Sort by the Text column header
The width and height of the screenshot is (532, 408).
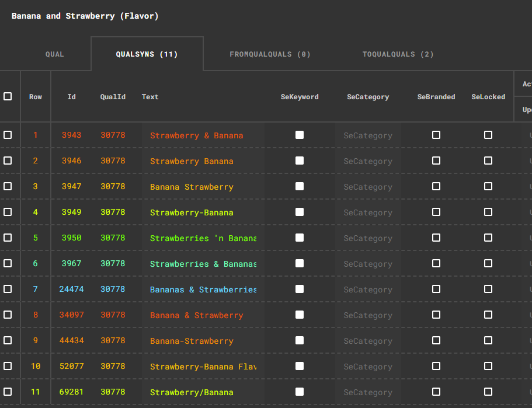pyautogui.click(x=150, y=97)
